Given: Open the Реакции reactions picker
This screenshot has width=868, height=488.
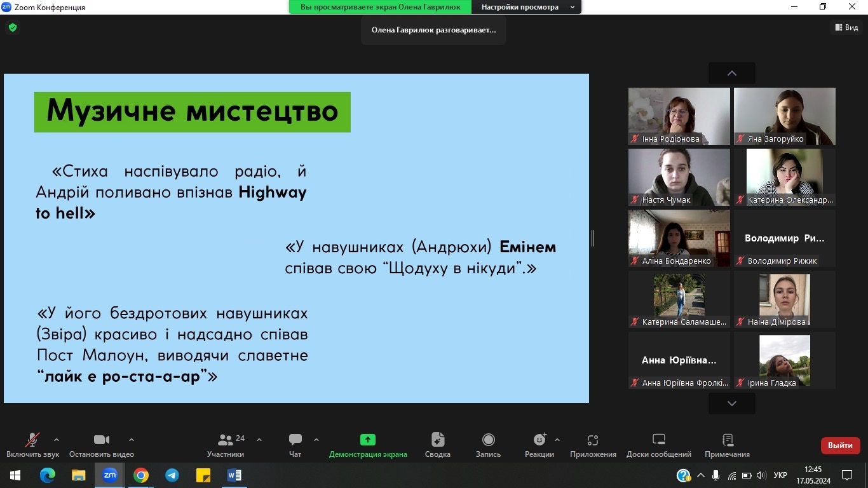Looking at the screenshot, I should pyautogui.click(x=539, y=445).
